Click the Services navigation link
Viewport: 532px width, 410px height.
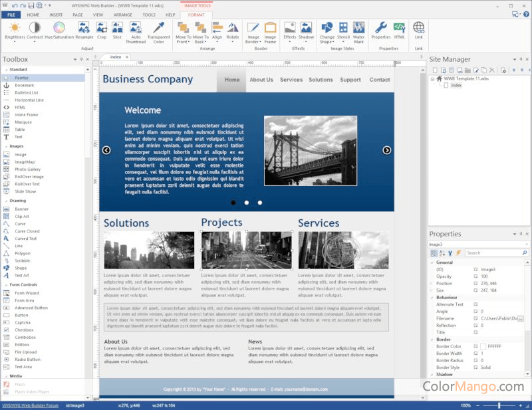pos(291,80)
